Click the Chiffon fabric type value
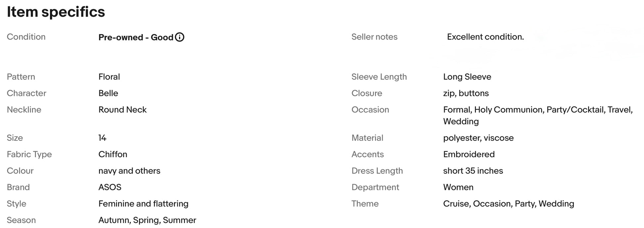 [x=113, y=155]
